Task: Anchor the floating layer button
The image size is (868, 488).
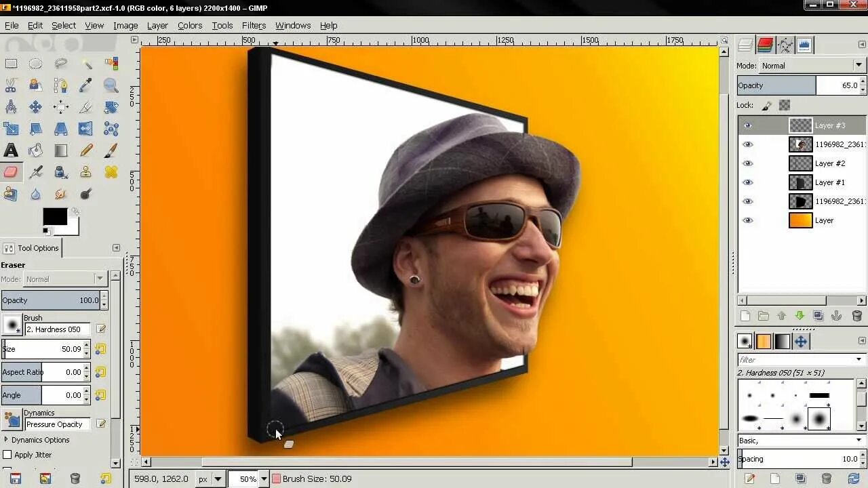Action: pos(837,316)
